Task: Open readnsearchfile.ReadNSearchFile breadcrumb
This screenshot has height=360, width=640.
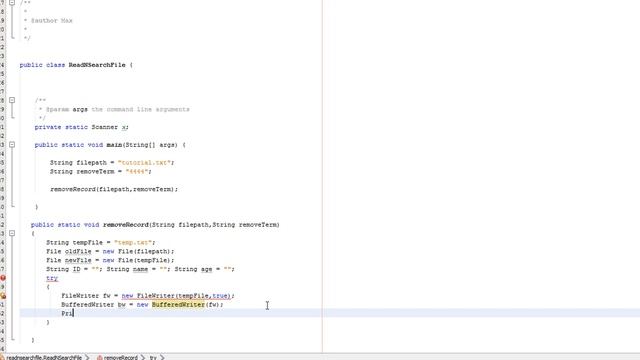Action: 44,358
